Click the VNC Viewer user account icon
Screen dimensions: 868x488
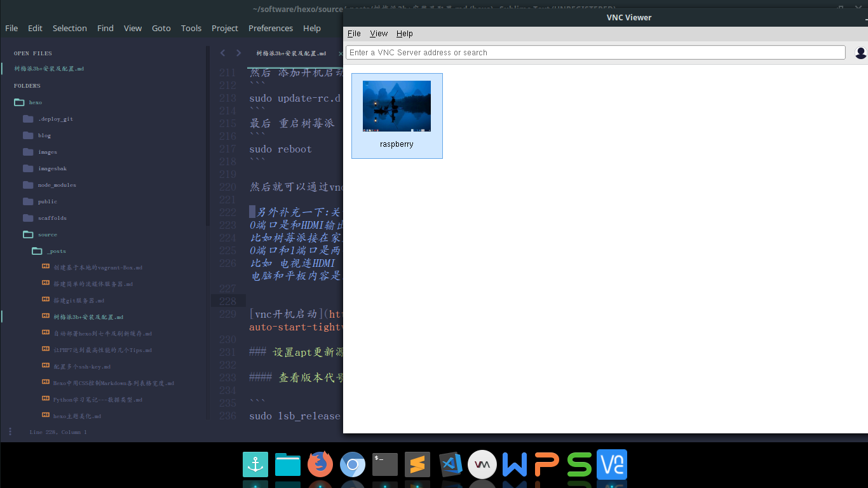(860, 53)
